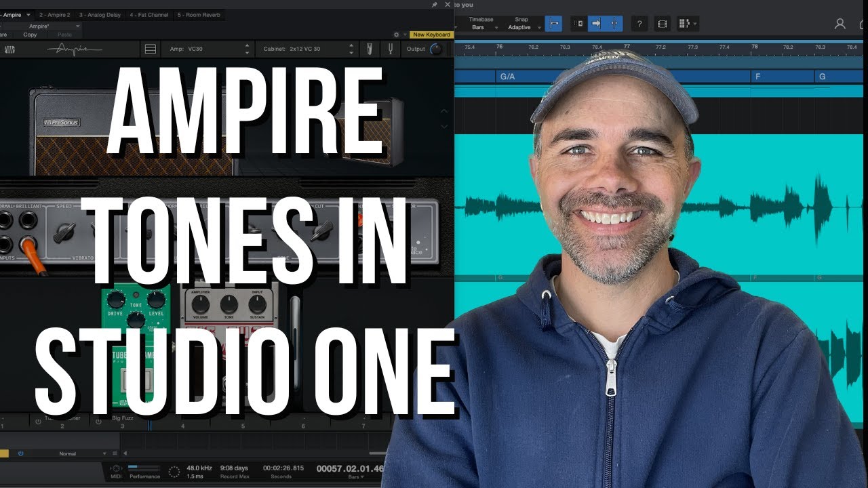Screen dimensions: 868x488
Task: Click the New Keyboard button
Action: (431, 35)
